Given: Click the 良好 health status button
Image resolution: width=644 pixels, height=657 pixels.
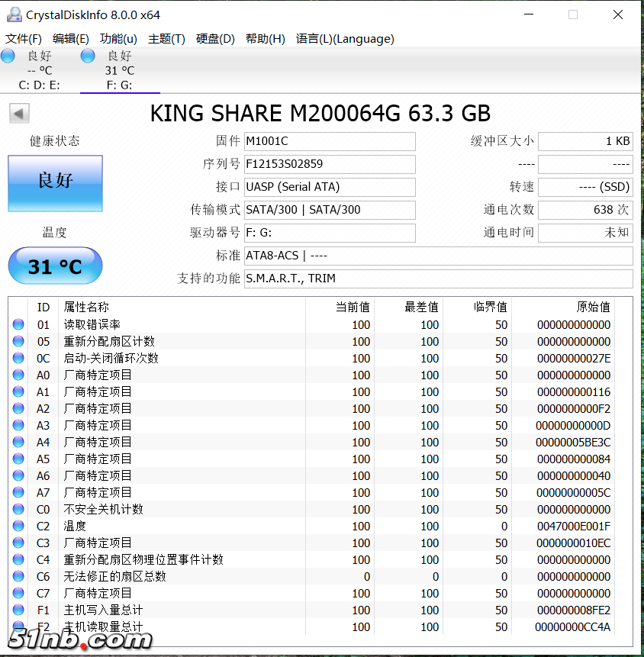Looking at the screenshot, I should pyautogui.click(x=55, y=183).
